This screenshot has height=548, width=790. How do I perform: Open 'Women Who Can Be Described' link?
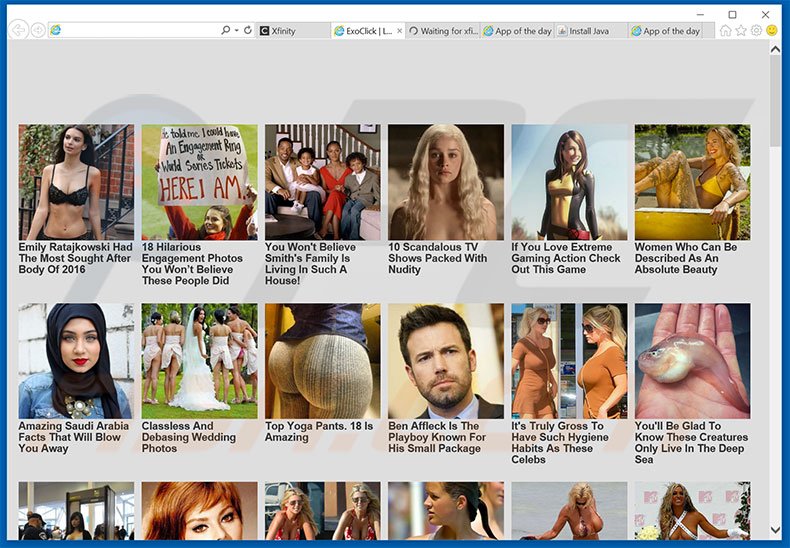point(686,258)
